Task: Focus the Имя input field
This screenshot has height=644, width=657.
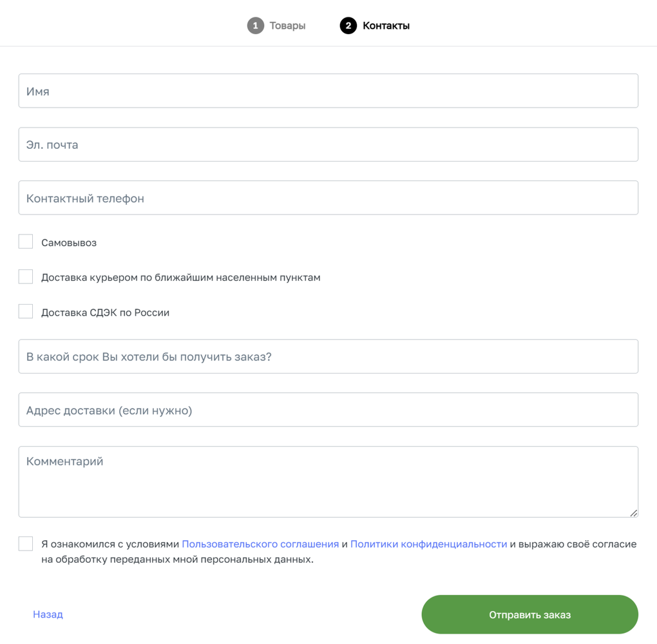Action: pos(328,91)
